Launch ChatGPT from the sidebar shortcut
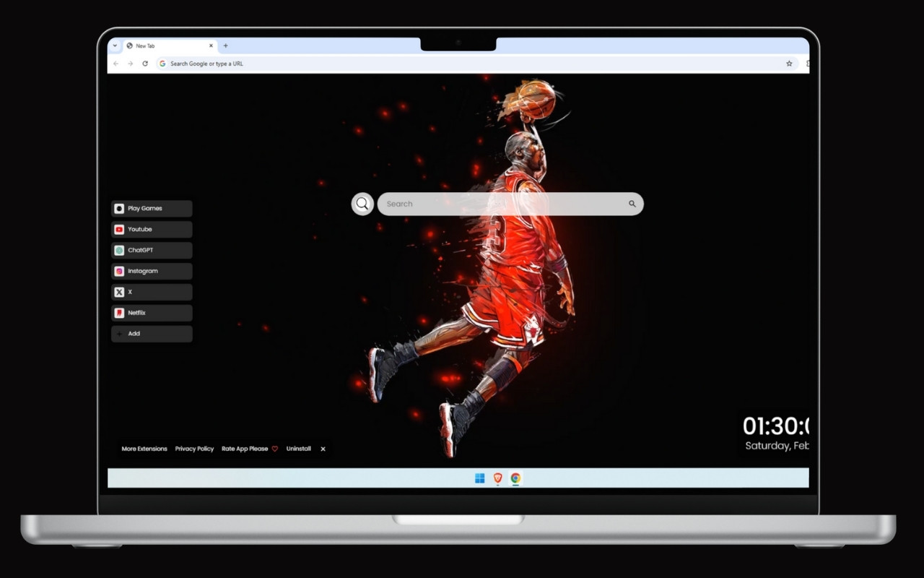Screen dimensions: 924x578 click(x=150, y=250)
